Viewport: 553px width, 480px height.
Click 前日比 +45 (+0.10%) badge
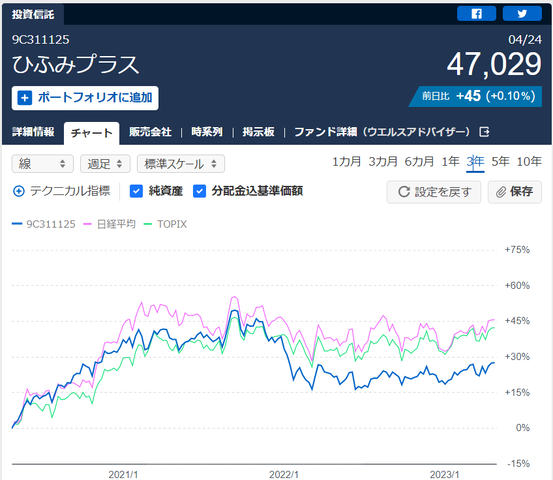coord(475,96)
